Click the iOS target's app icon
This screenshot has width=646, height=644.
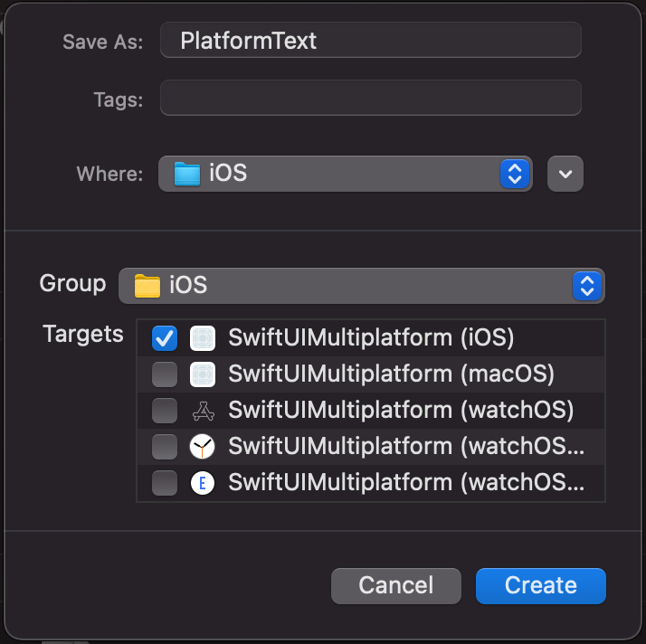point(203,338)
